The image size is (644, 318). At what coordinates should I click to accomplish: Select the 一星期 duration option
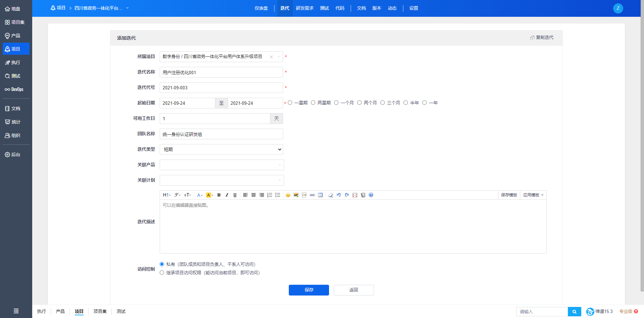[x=290, y=103]
